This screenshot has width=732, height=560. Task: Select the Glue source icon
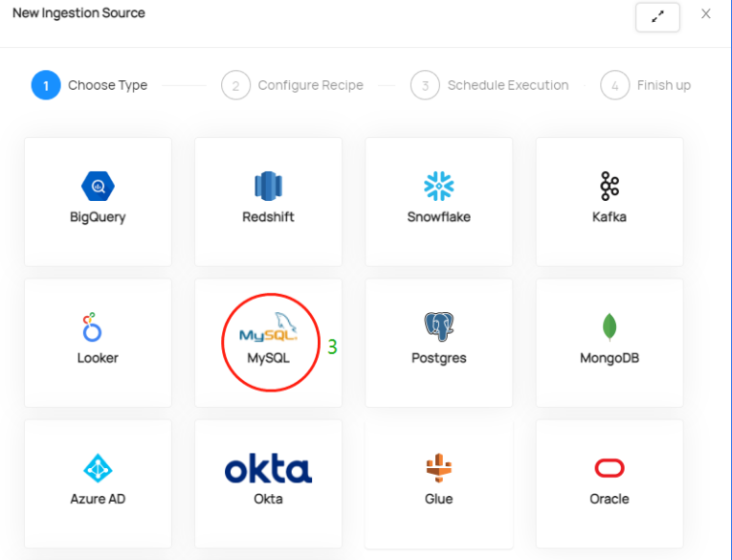click(438, 468)
